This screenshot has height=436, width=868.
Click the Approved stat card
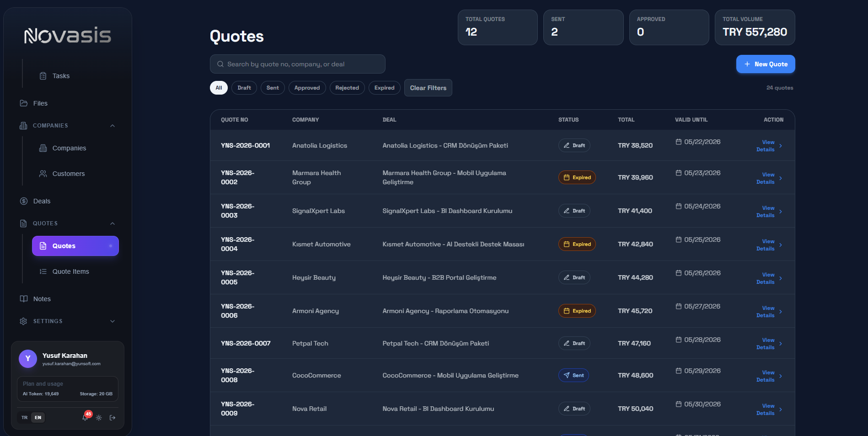669,27
